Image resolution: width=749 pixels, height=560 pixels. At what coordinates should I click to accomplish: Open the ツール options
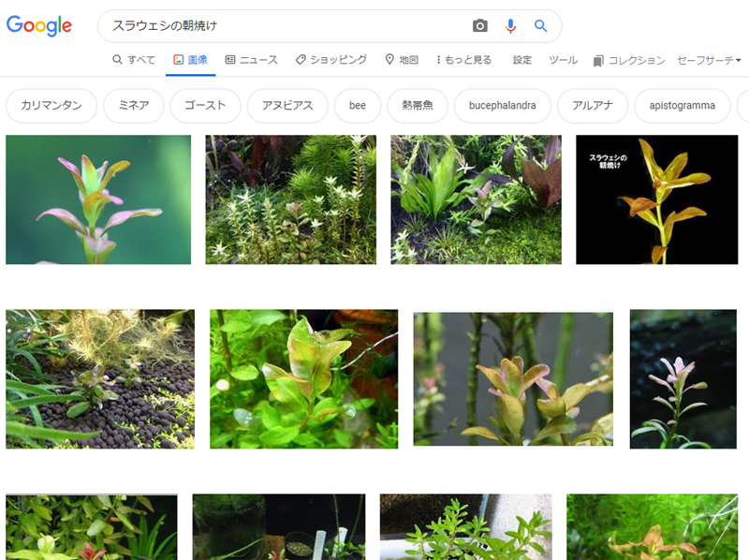(564, 60)
